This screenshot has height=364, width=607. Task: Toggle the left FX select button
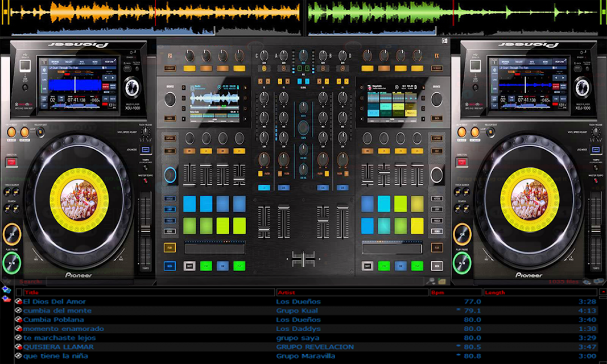click(170, 68)
